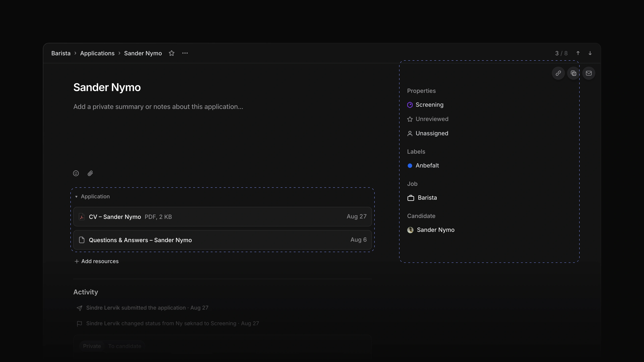Screen dimensions: 644x362
Task: Navigate to Applications breadcrumb
Action: tap(97, 53)
